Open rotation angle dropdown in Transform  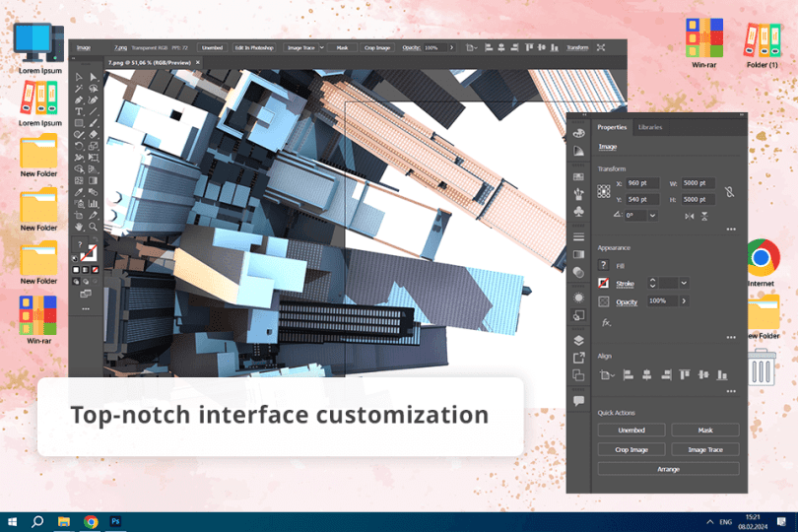point(652,216)
